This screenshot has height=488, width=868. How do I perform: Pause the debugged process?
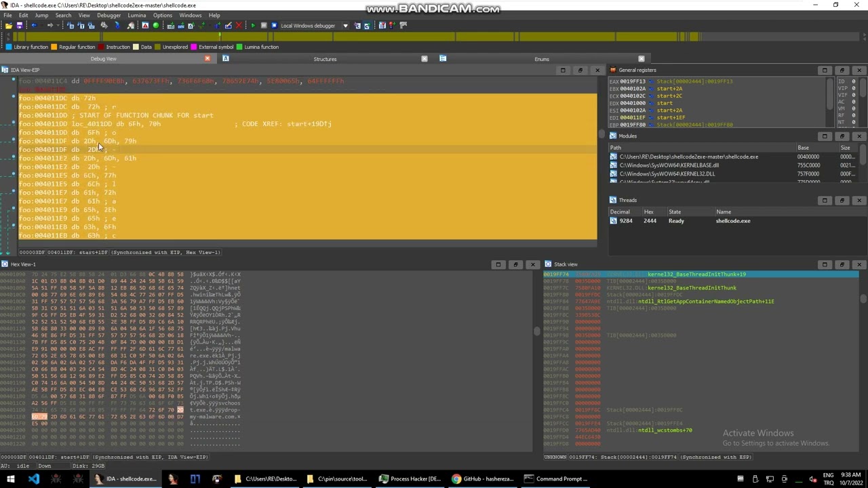point(264,26)
